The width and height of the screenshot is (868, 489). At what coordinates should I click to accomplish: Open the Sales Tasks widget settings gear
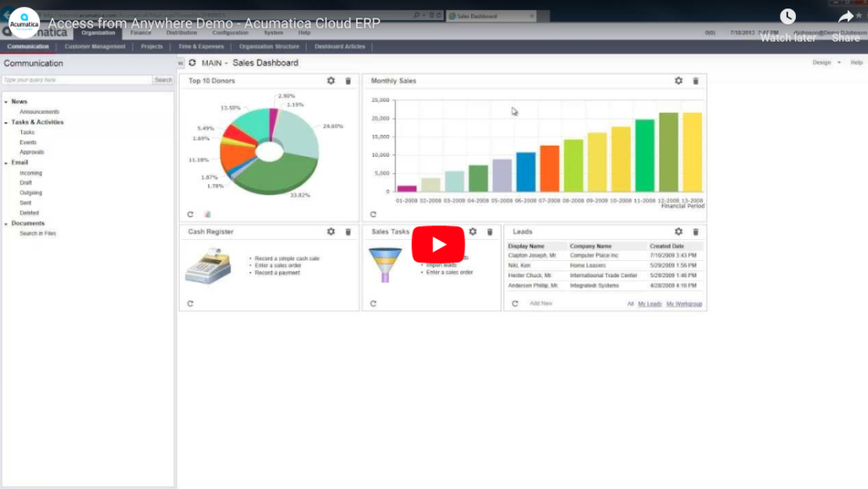[472, 231]
